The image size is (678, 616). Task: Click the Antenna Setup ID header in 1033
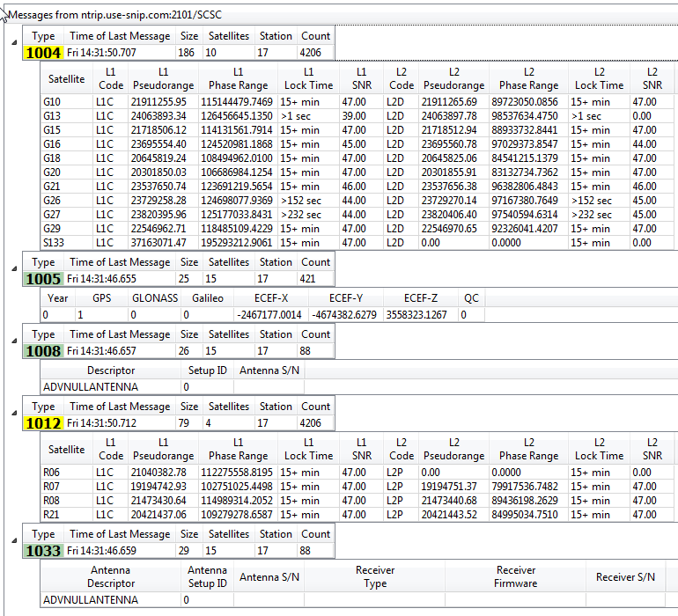[x=207, y=576]
